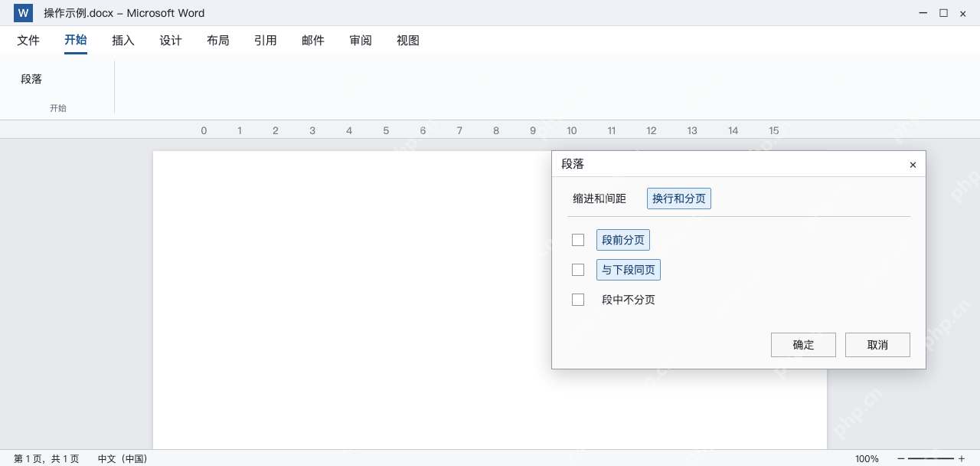Screen dimensions: 980x466
Task: Click the zoom in plus icon
Action: (962, 459)
